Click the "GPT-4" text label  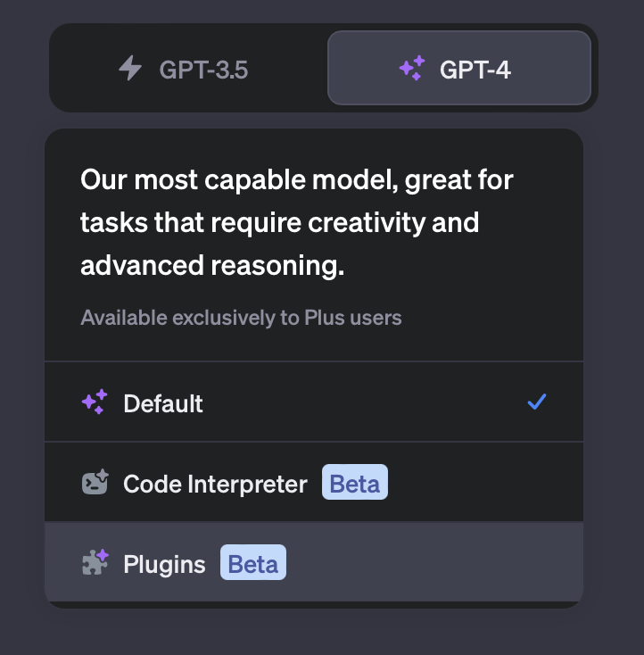[475, 70]
